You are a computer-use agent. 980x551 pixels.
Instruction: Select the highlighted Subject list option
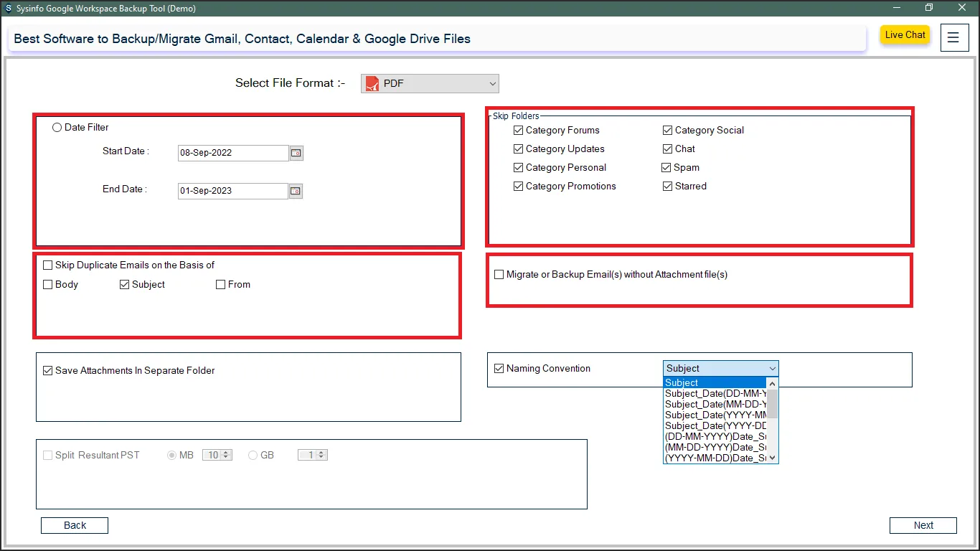715,383
